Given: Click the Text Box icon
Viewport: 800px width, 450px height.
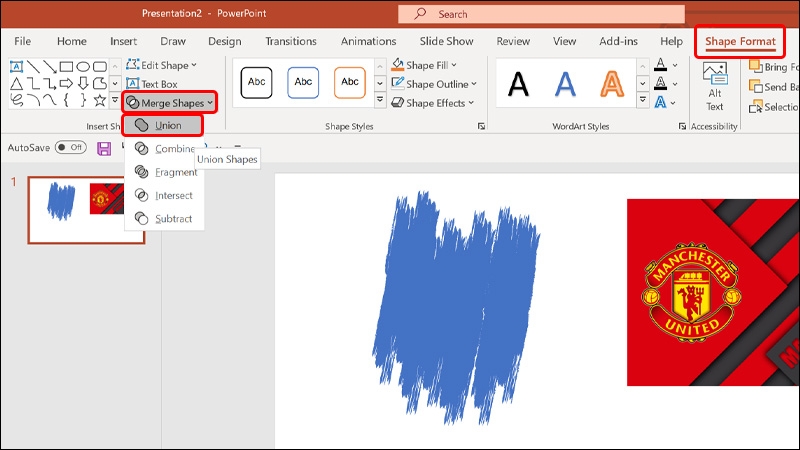Looking at the screenshot, I should click(133, 84).
